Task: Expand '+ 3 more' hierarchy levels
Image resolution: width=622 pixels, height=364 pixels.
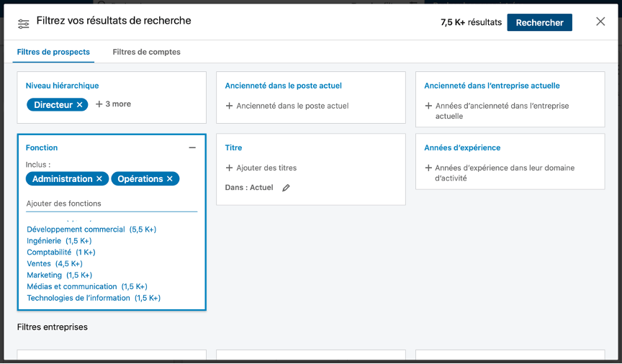Action: click(x=114, y=104)
